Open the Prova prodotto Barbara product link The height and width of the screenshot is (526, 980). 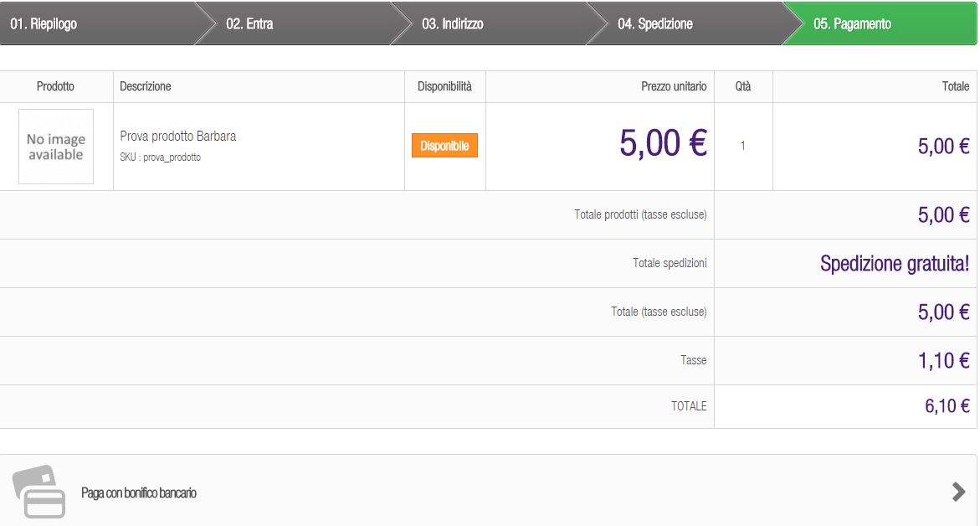click(178, 136)
